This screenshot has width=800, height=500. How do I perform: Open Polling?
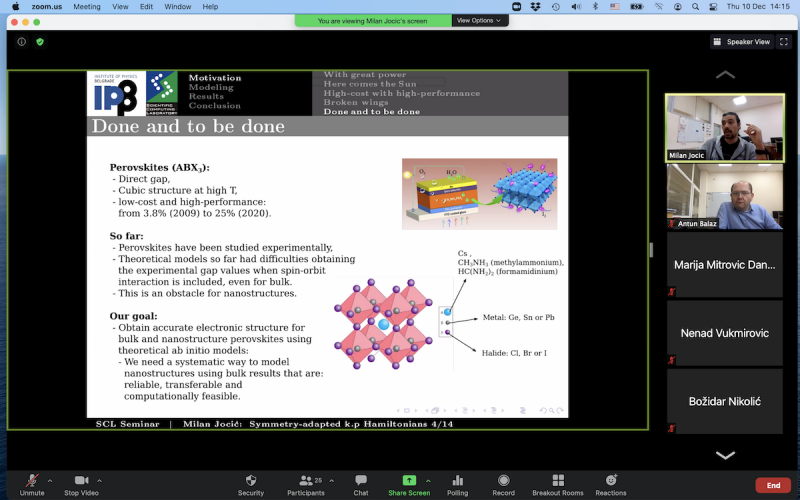pos(457,485)
